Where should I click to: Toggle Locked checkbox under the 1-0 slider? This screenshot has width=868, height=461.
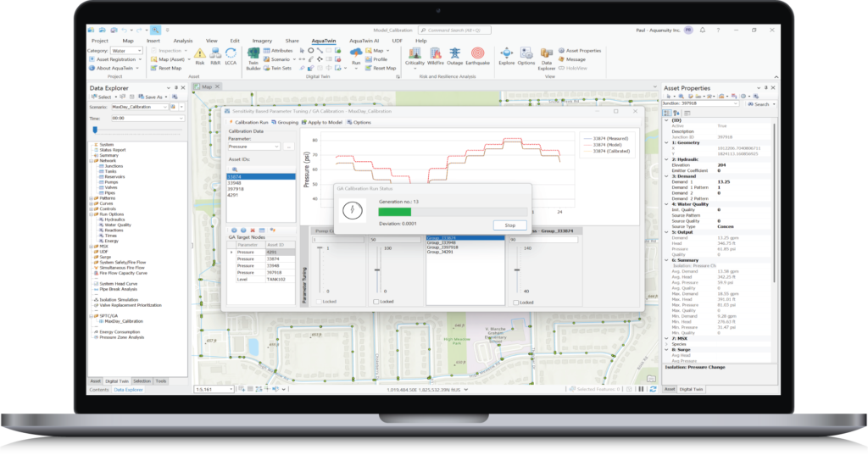[x=319, y=302]
